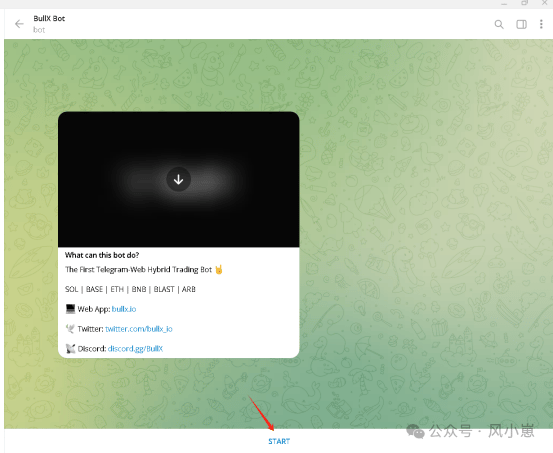Open the bullx.io web app link
The height and width of the screenshot is (453, 553).
124,309
